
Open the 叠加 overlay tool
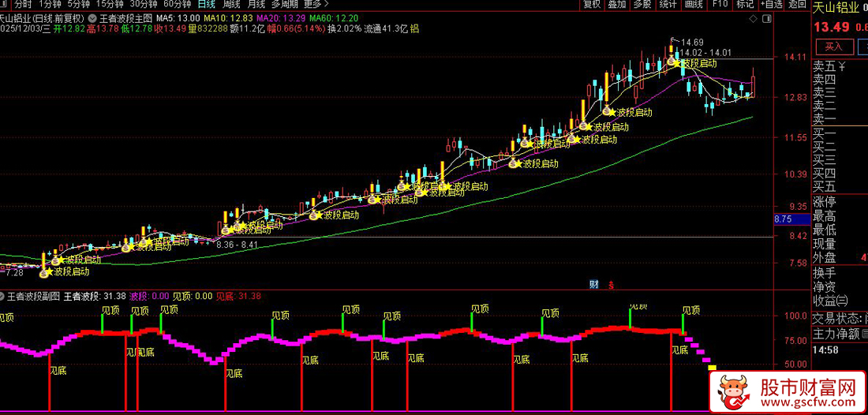pyautogui.click(x=616, y=4)
